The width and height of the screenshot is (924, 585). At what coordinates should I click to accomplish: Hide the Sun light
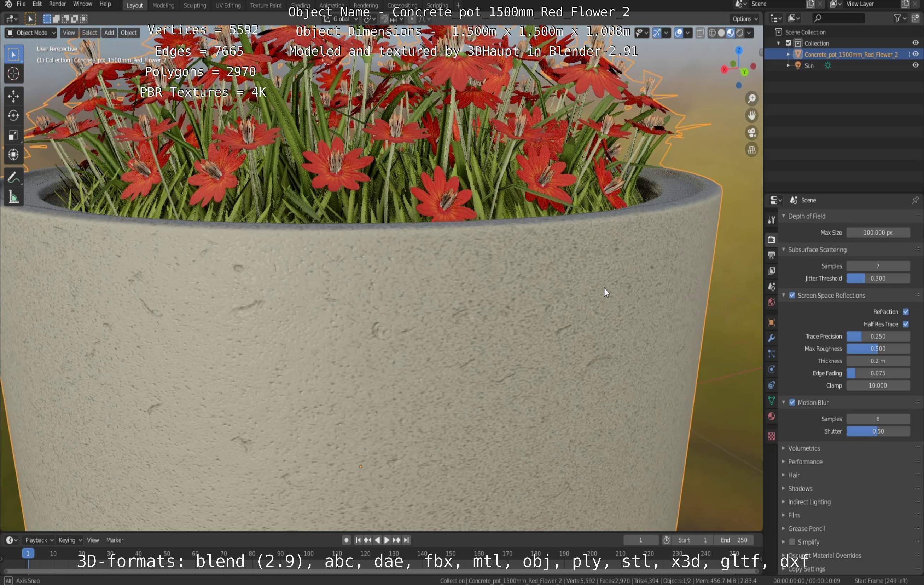(915, 65)
